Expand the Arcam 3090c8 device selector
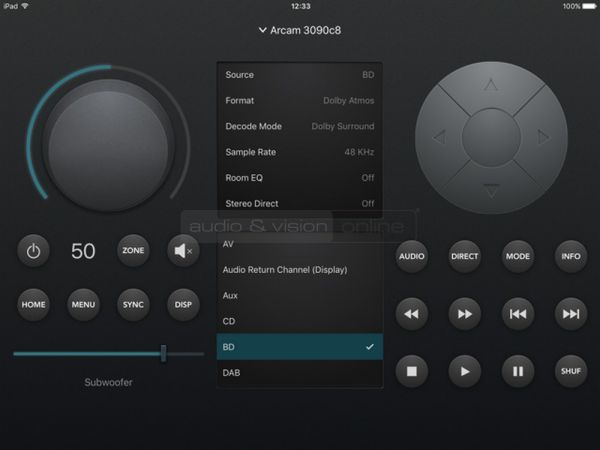Screen dimensions: 600x450 click(299, 31)
